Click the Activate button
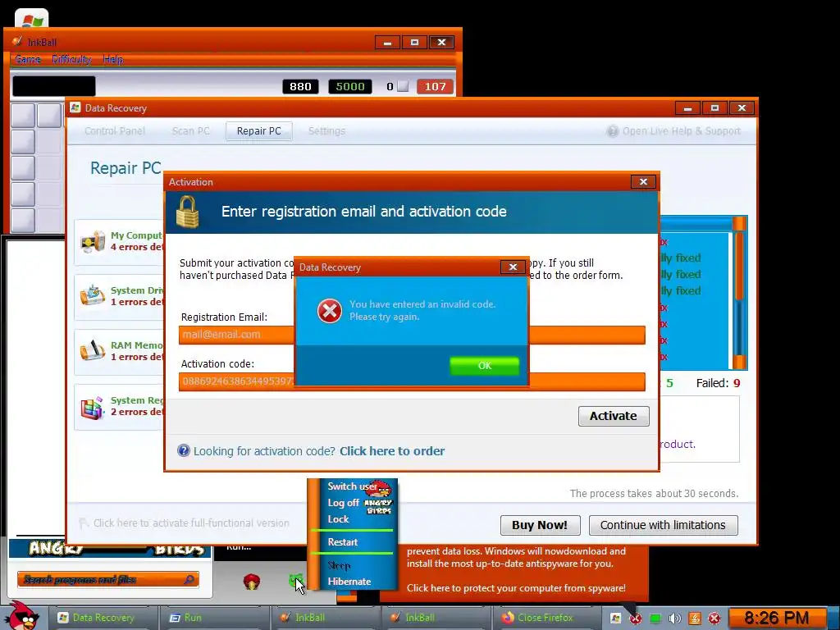 pos(614,416)
